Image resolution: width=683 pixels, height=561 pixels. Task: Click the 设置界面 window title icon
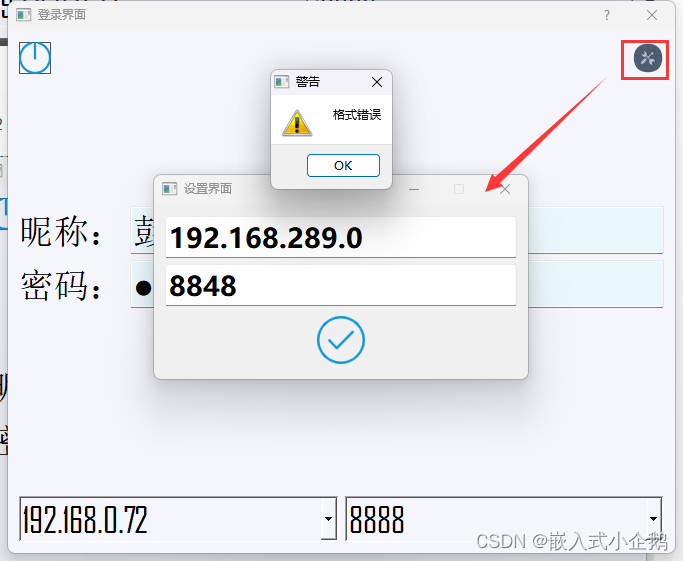(x=169, y=189)
